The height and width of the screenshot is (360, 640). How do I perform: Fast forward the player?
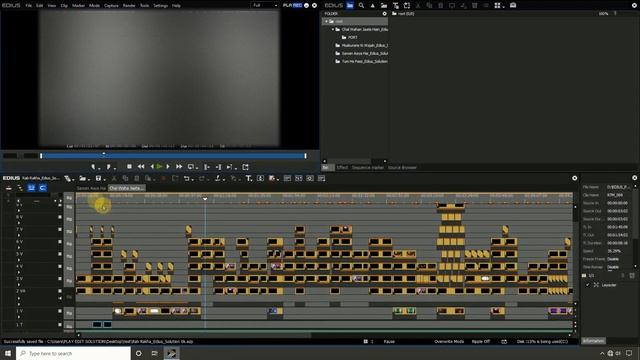coord(179,167)
